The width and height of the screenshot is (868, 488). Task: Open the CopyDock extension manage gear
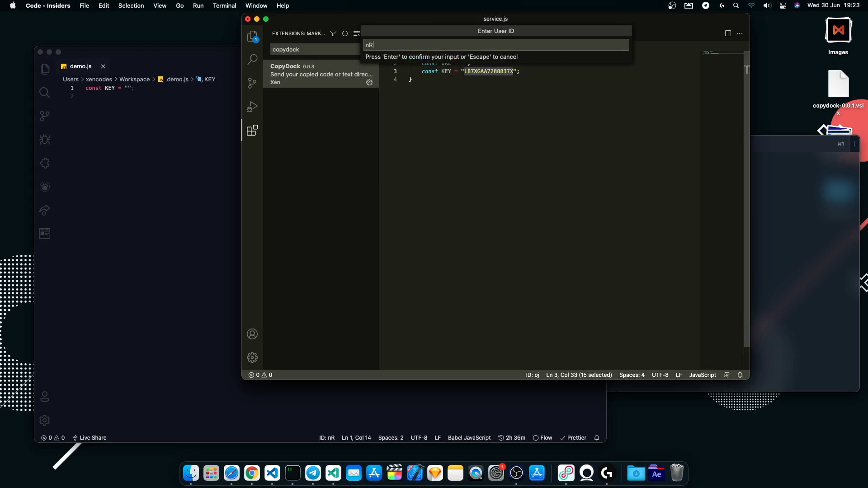(369, 82)
